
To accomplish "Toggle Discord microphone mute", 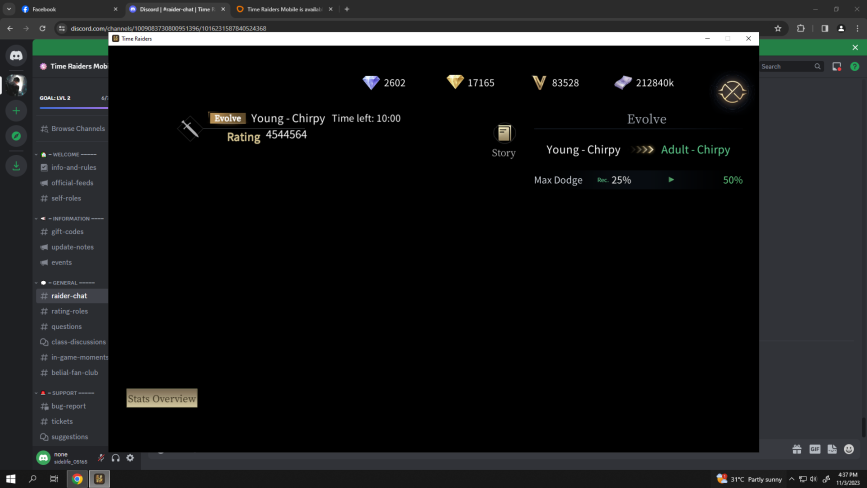I will click(101, 458).
